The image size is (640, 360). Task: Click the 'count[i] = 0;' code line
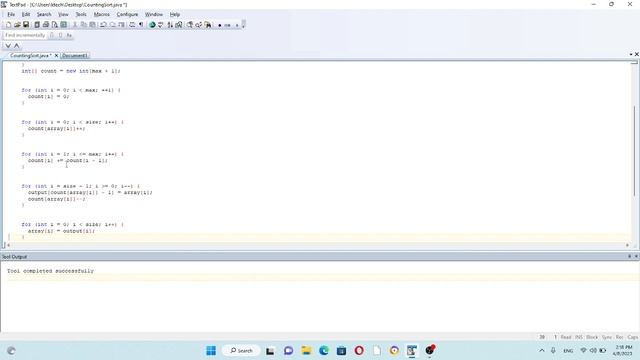[x=49, y=97]
